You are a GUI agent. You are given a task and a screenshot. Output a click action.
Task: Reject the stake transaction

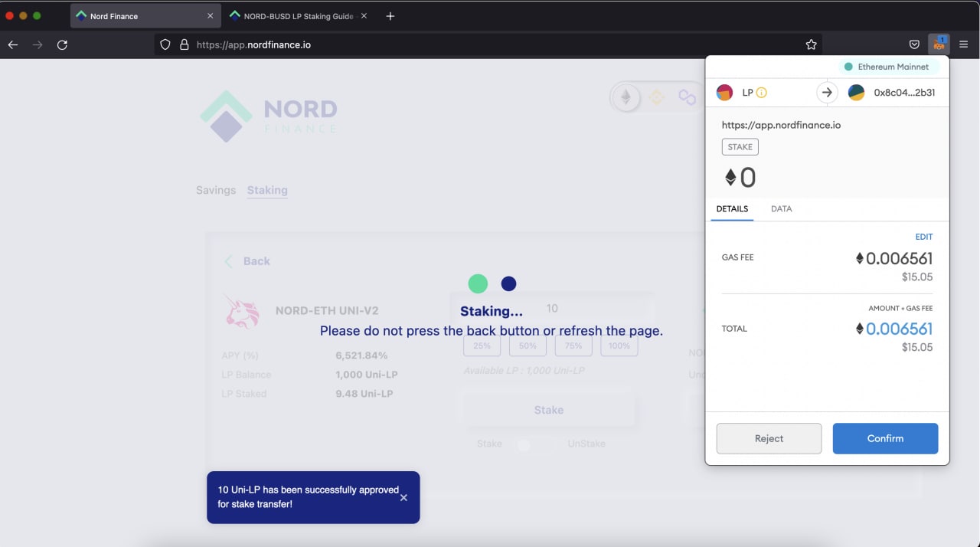769,438
